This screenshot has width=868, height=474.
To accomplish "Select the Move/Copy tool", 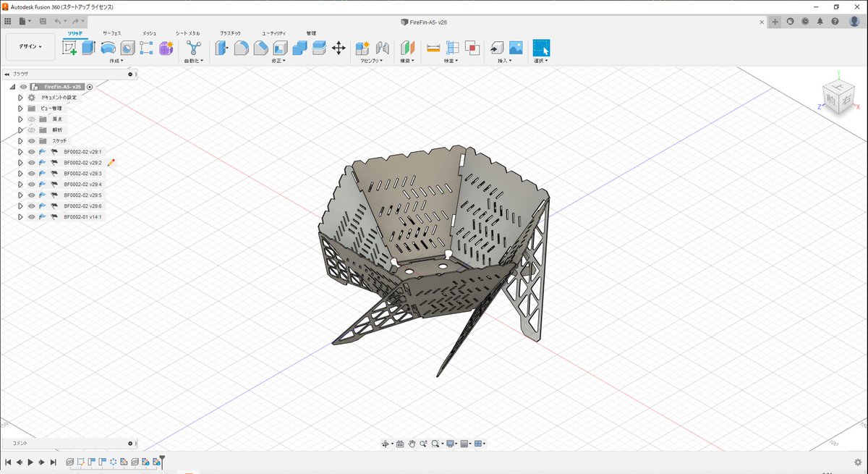I will 339,48.
